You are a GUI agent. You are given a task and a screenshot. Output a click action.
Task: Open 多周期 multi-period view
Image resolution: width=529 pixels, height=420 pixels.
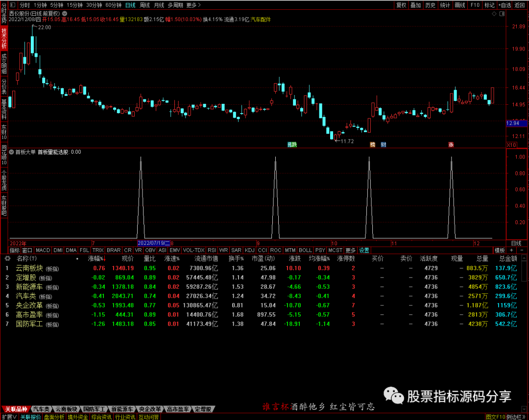175,5
